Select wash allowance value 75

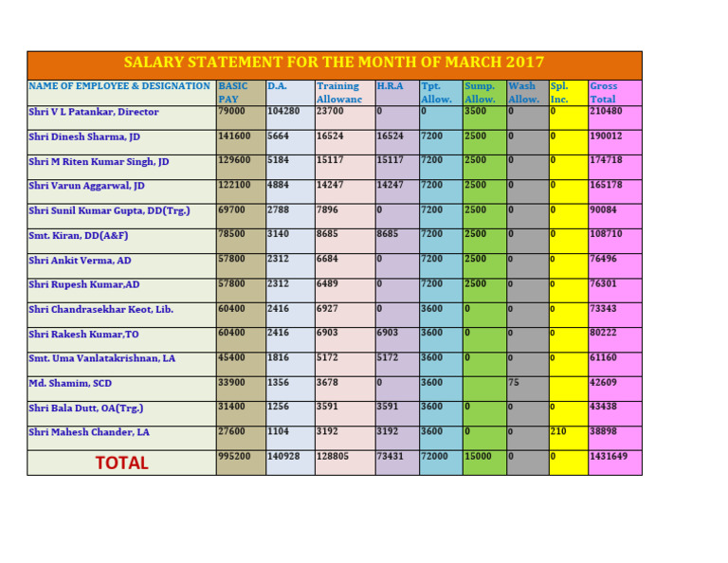pyautogui.click(x=514, y=383)
